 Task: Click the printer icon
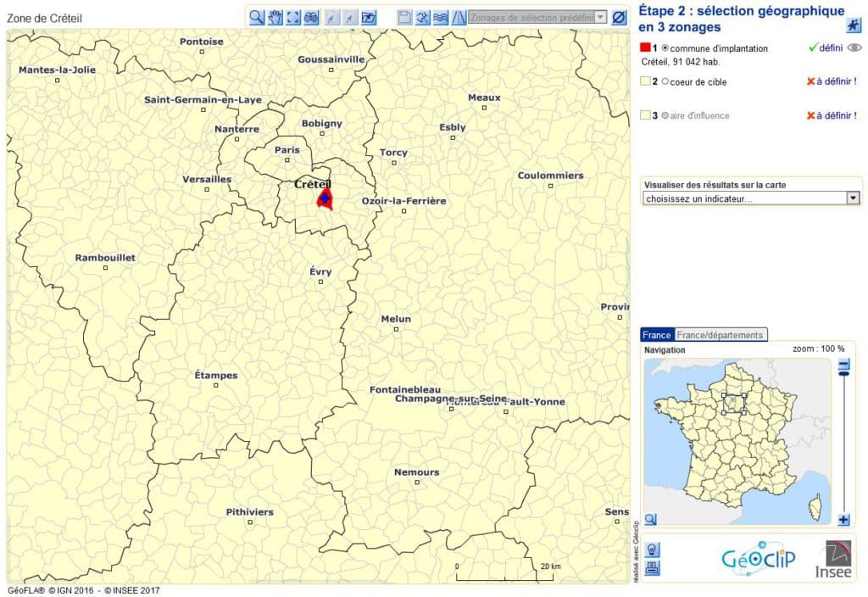[652, 567]
